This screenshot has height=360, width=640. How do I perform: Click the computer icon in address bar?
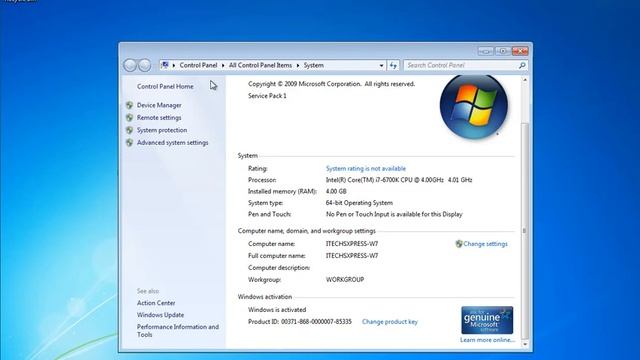pyautogui.click(x=165, y=65)
